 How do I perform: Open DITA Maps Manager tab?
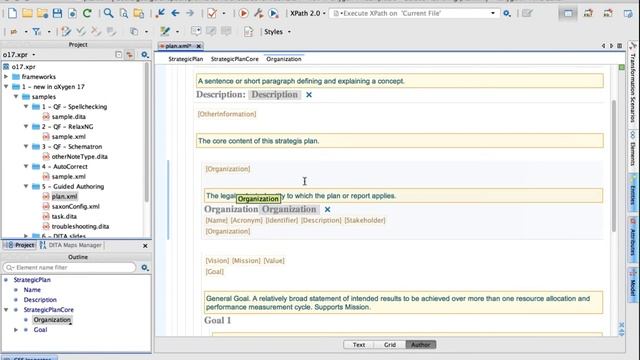coord(71,245)
